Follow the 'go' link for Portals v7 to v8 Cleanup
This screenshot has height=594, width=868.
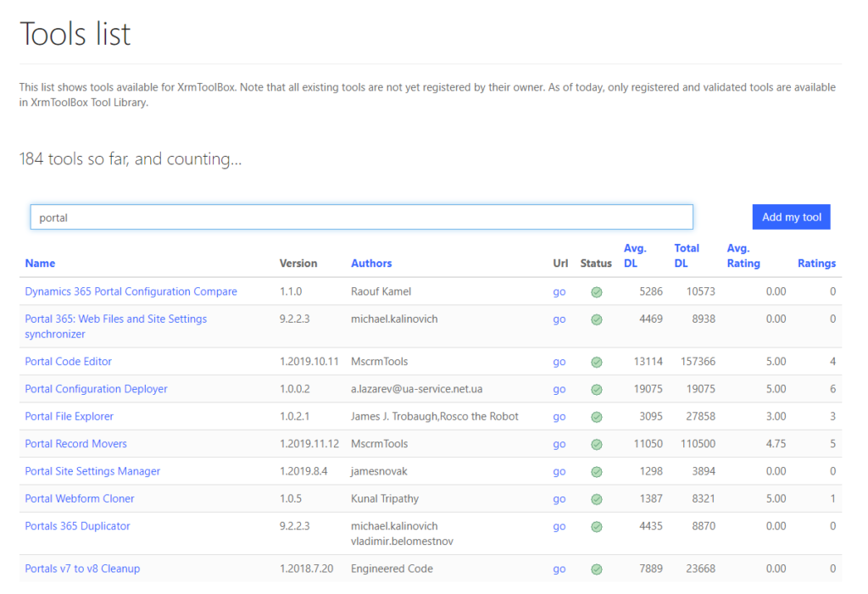(x=559, y=569)
